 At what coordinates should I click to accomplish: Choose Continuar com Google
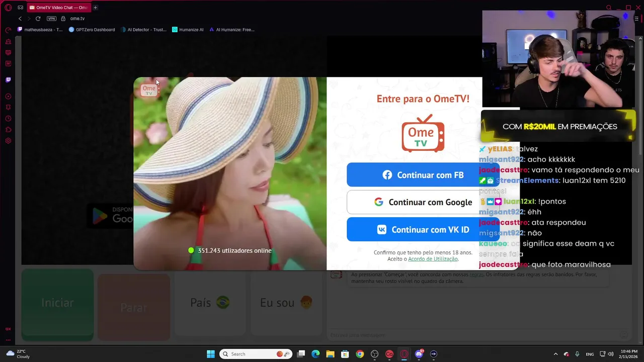point(423,202)
